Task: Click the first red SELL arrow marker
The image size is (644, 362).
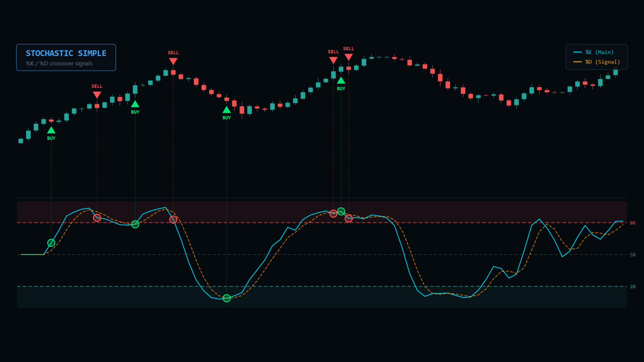Action: click(x=97, y=95)
